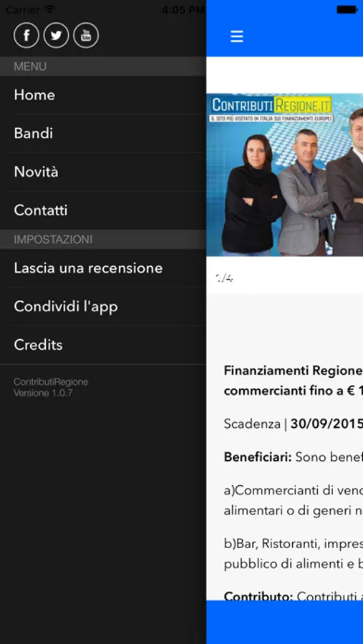Tap the Beneficiari paragraph text
The height and width of the screenshot is (644, 363).
[x=293, y=457]
